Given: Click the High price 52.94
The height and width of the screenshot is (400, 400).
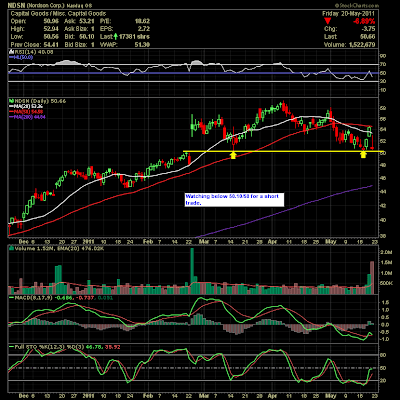Looking at the screenshot, I should click(51, 29).
